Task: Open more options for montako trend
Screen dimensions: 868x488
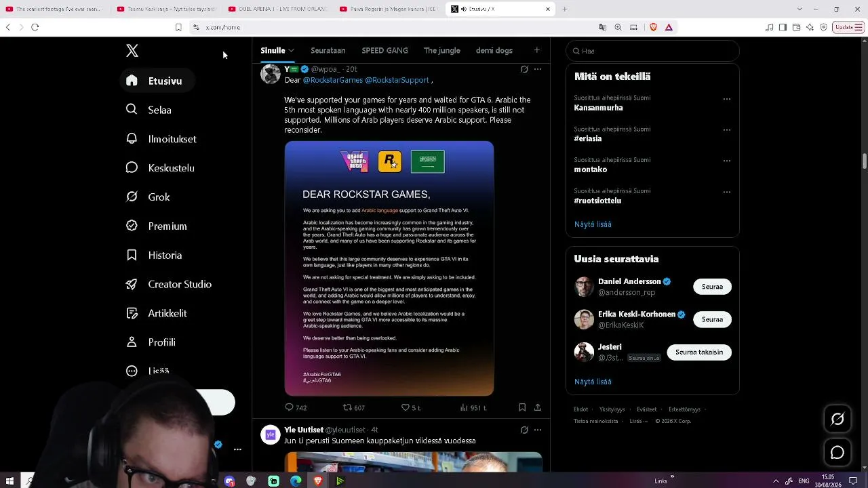Action: (726, 161)
